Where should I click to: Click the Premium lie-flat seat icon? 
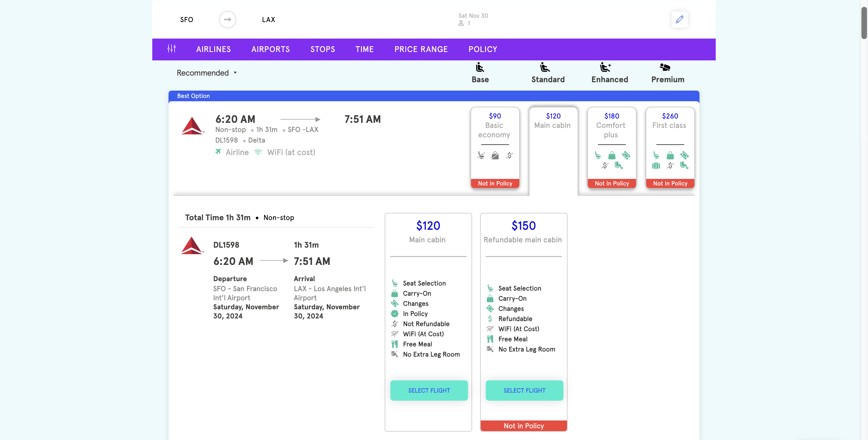tap(664, 68)
